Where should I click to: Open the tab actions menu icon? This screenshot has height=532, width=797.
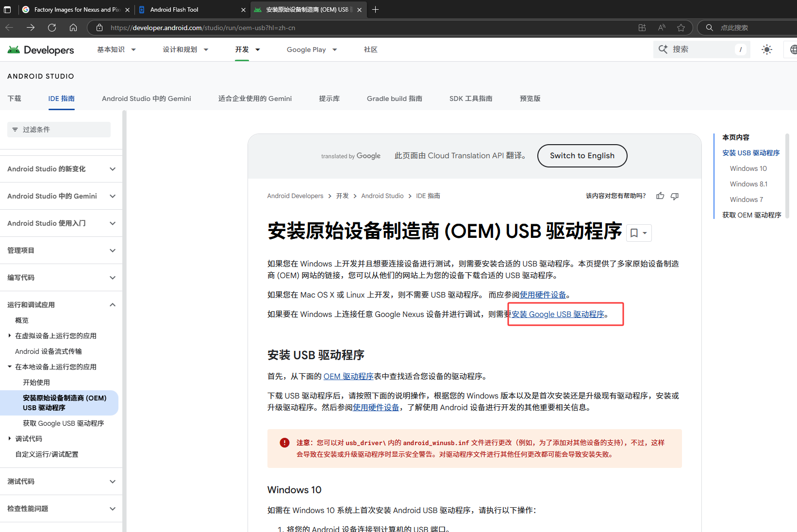[x=7, y=9]
